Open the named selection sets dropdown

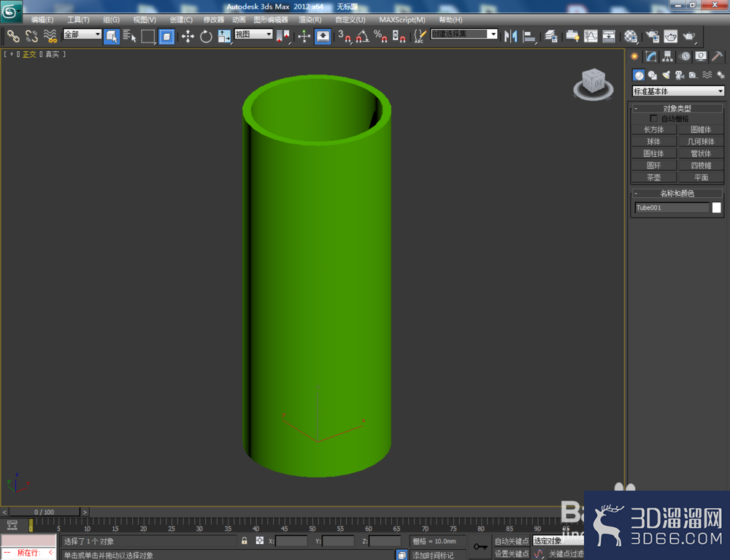[464, 34]
